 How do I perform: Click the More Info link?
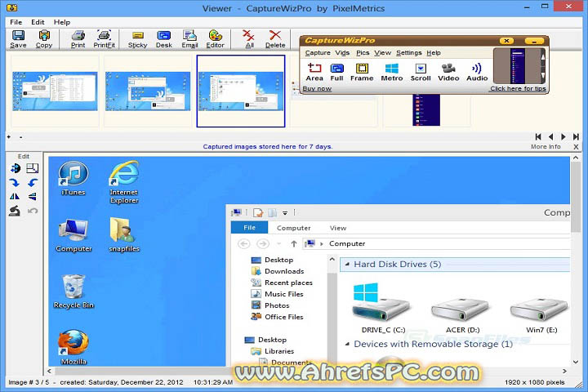[546, 147]
